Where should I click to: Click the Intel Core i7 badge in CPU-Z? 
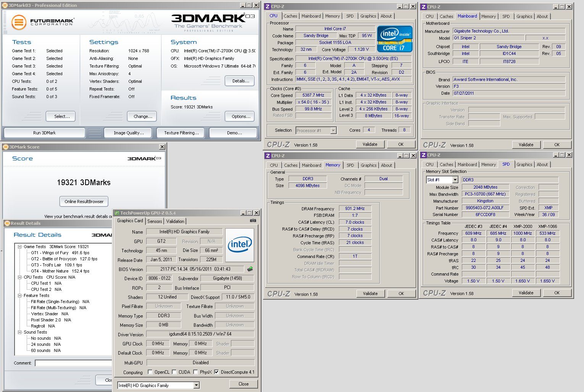pyautogui.click(x=395, y=39)
